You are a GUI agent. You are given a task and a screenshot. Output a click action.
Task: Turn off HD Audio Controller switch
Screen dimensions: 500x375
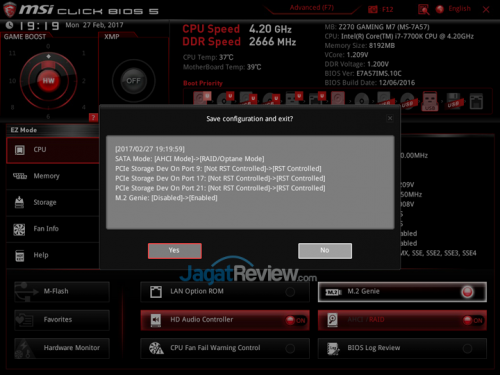click(295, 320)
